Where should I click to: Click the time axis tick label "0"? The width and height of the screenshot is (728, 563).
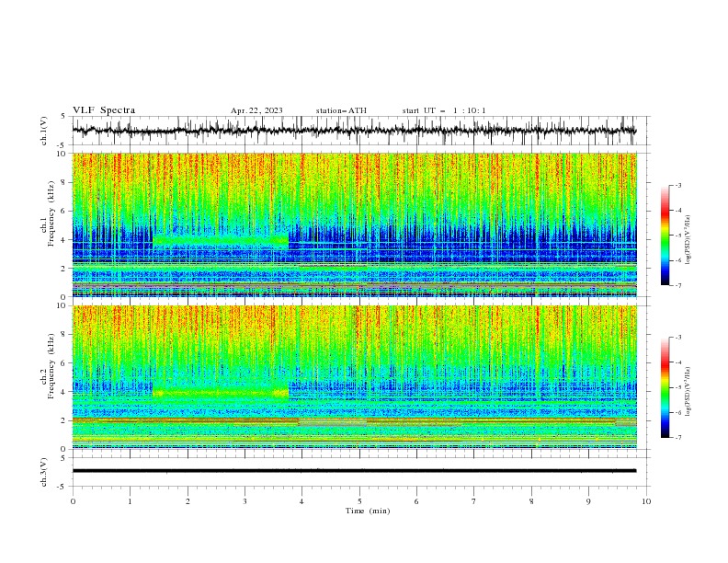click(x=73, y=501)
